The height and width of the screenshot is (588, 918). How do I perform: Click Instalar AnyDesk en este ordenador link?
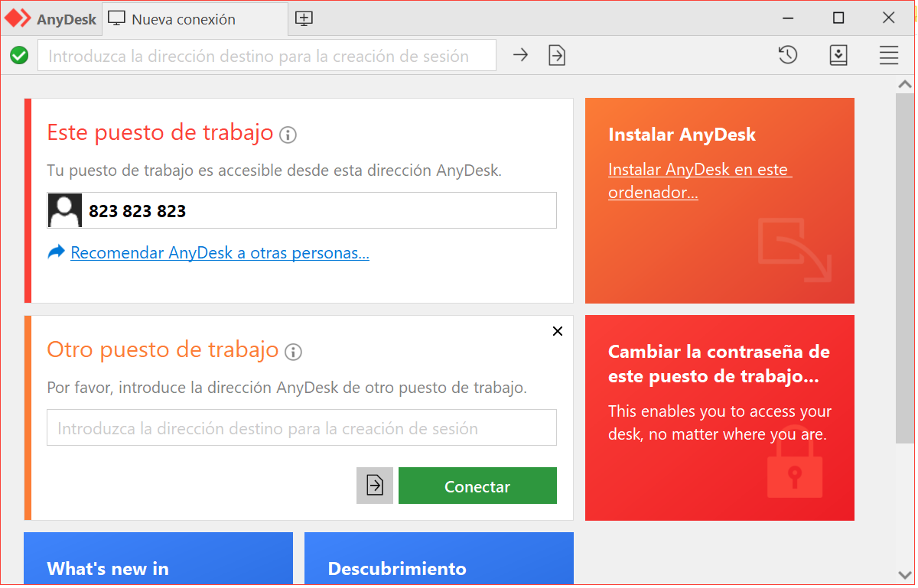[x=698, y=181]
